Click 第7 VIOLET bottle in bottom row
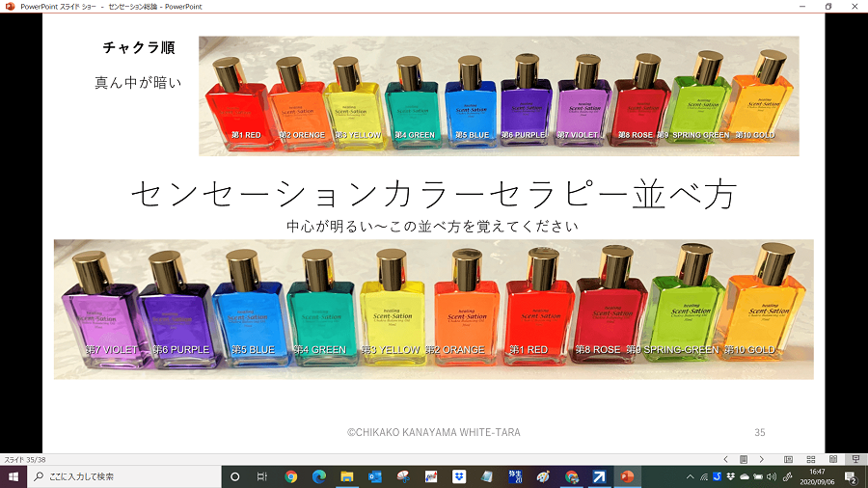 [104, 310]
